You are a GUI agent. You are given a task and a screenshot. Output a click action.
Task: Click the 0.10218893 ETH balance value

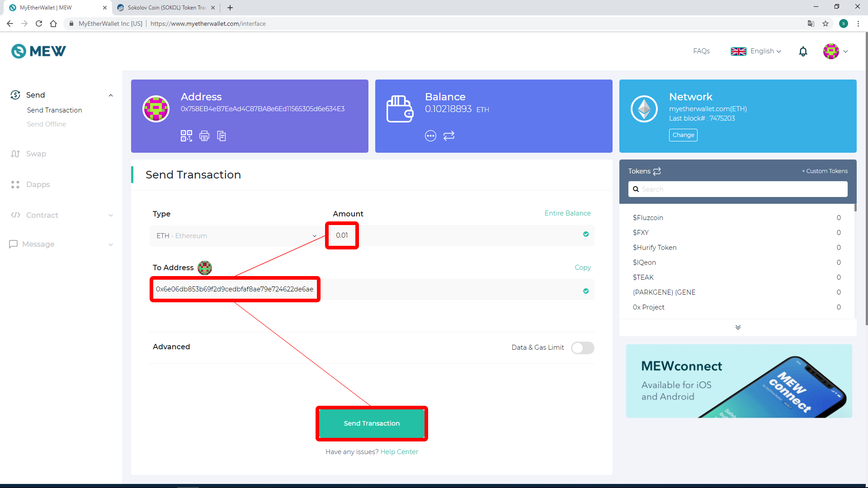457,109
